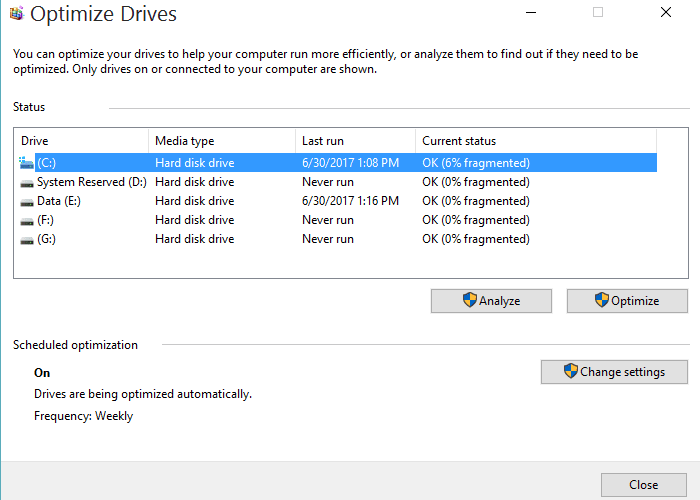Minimize the Optimize Drives window
Screen dimensions: 700x500
[531, 12]
